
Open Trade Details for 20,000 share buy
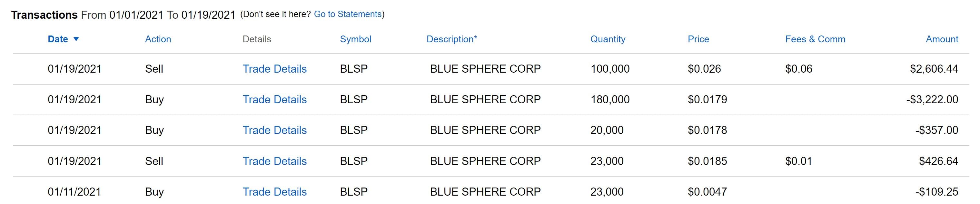tap(274, 130)
